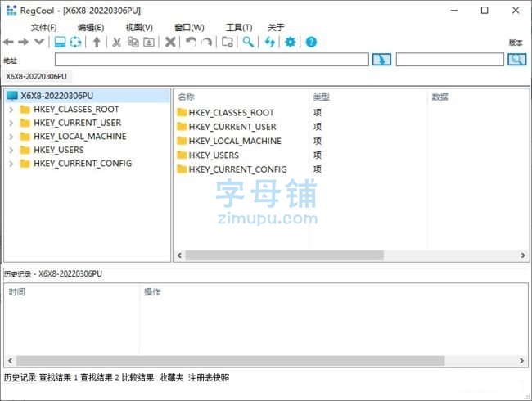Open help with the question mark icon
Viewport: 532px width, 401px height.
point(311,42)
